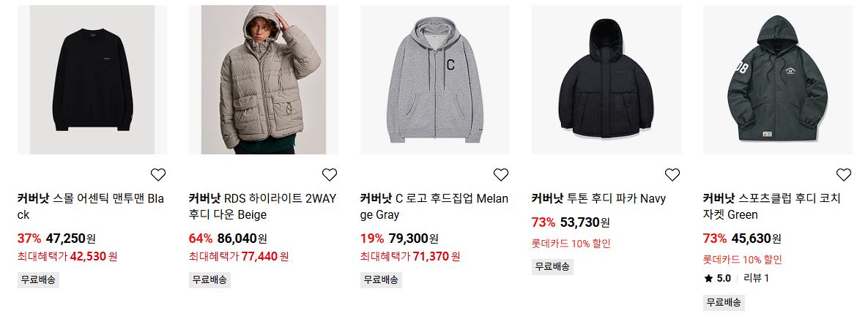868x319 pixels.
Task: Like the 스몰 어센틱 맨투맨 Black heart icon
Action: (158, 175)
